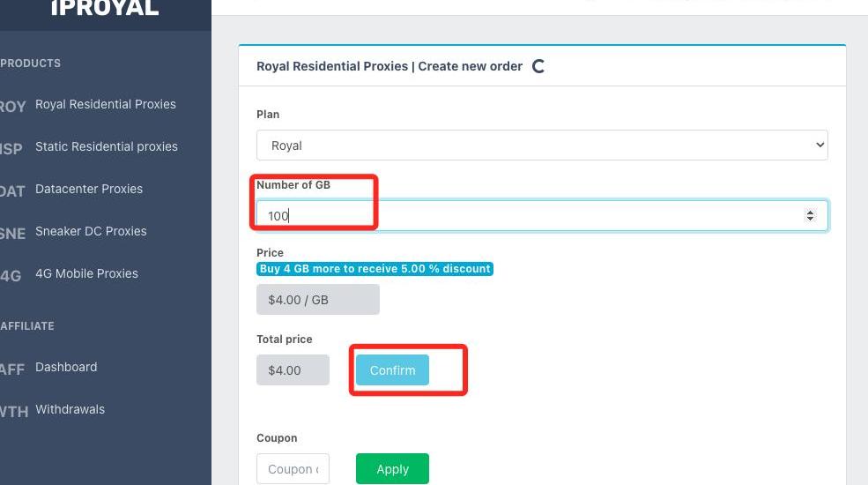Go to Sneaker DC Proxies page
This screenshot has height=485, width=868.
click(x=91, y=231)
